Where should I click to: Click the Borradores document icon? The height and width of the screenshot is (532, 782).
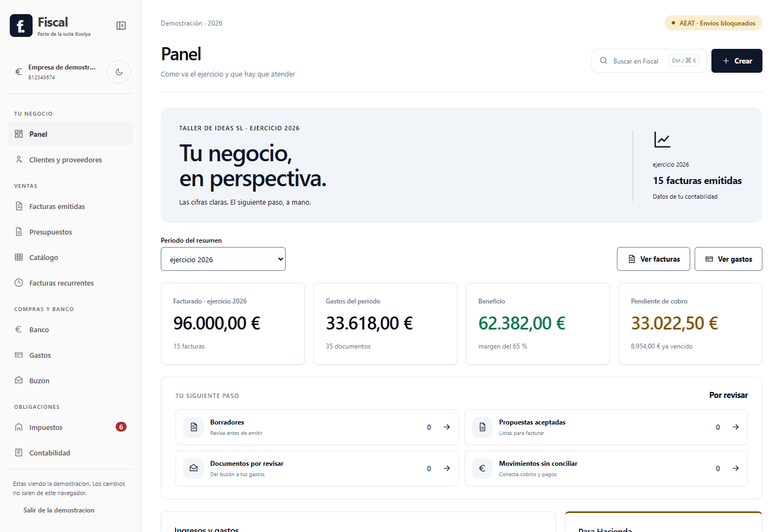(x=193, y=427)
